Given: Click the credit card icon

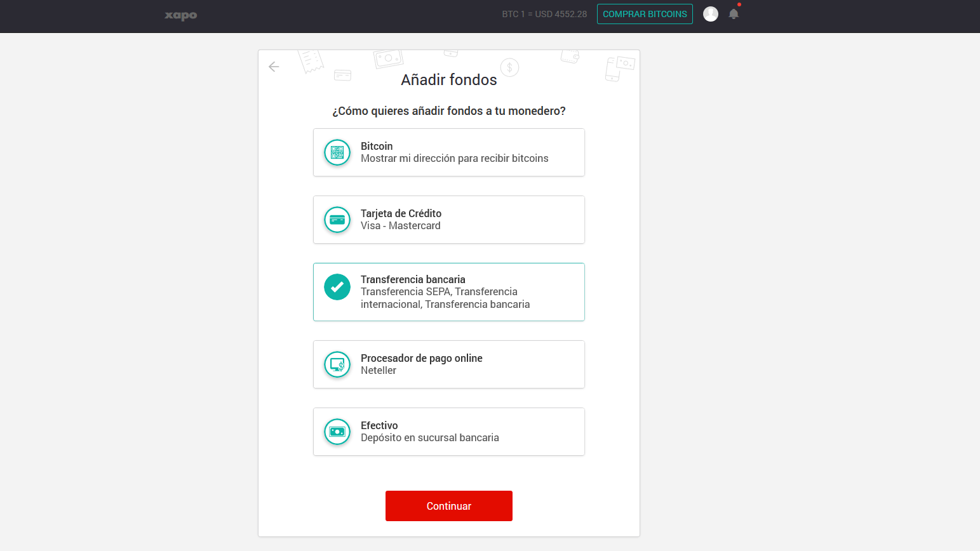Looking at the screenshot, I should [x=337, y=220].
